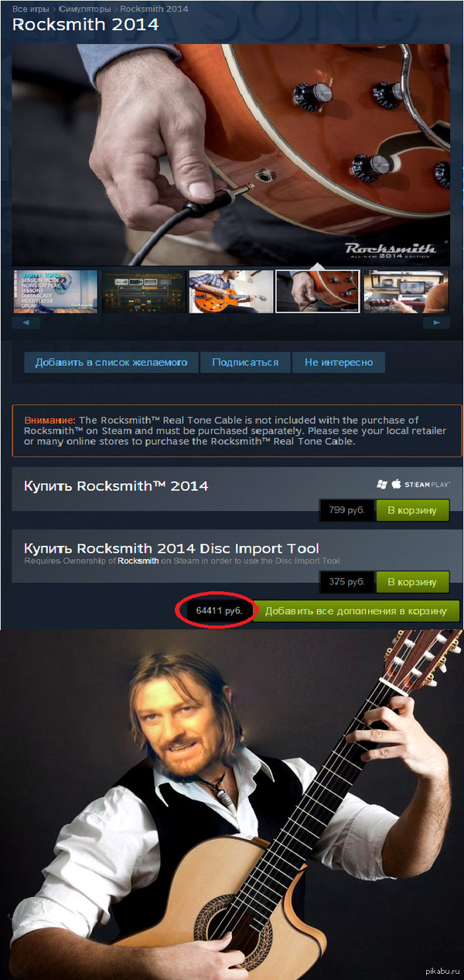
Task: Open the 'Все игры' breadcrumb link
Action: pyautogui.click(x=31, y=9)
